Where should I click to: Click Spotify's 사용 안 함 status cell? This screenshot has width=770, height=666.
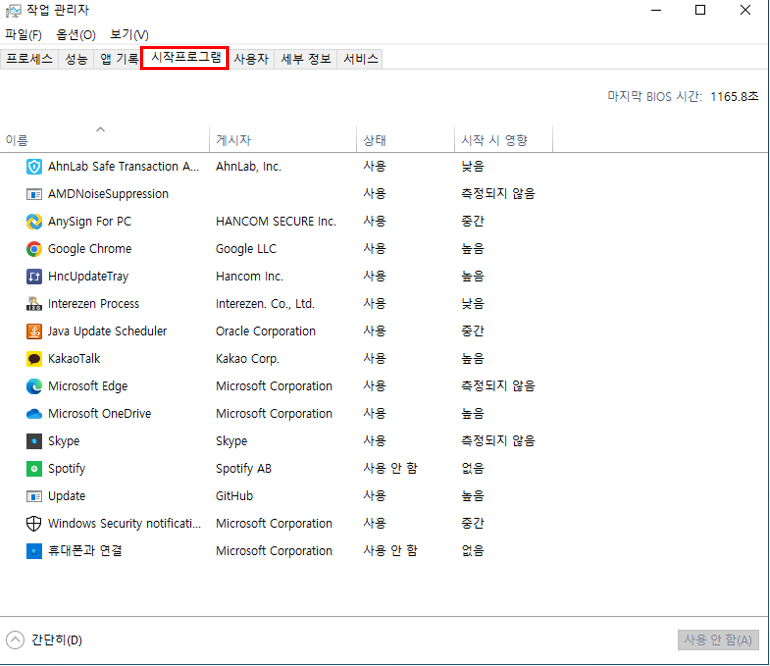390,469
